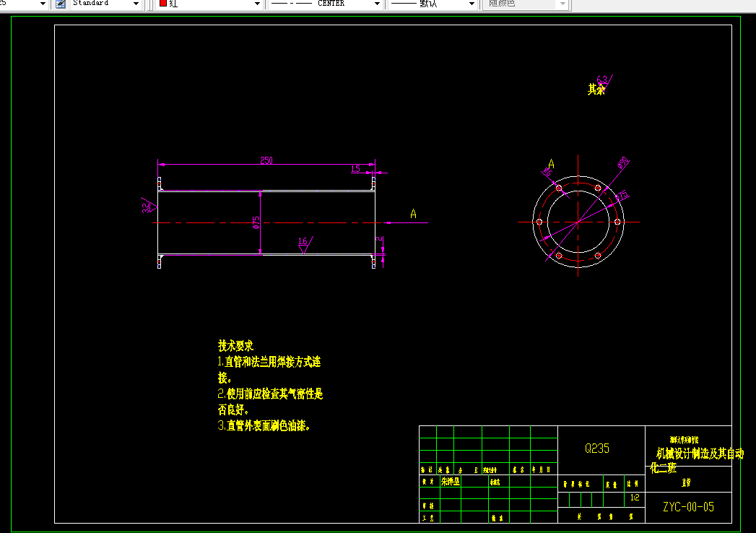
Task: Select the 技术要求 heading text
Action: coord(235,346)
